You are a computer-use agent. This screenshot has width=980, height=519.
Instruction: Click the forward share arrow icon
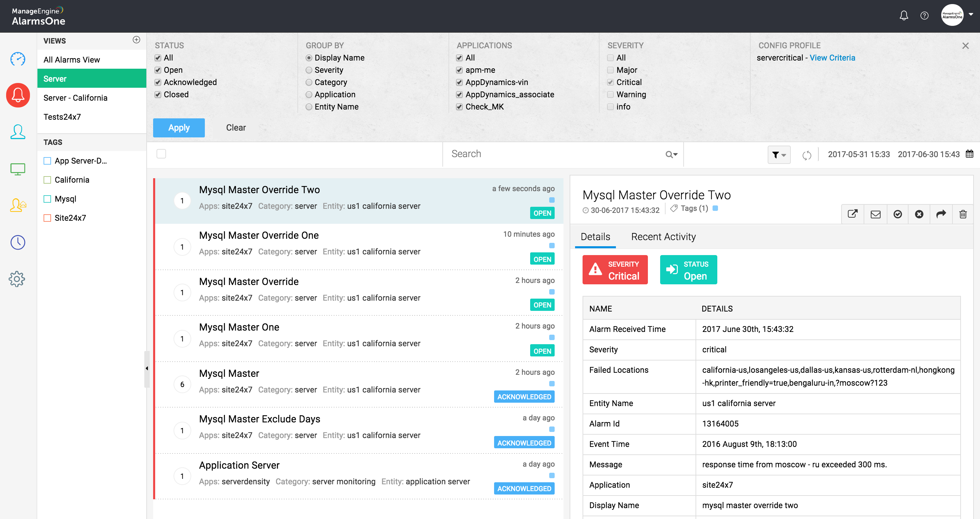click(x=941, y=214)
